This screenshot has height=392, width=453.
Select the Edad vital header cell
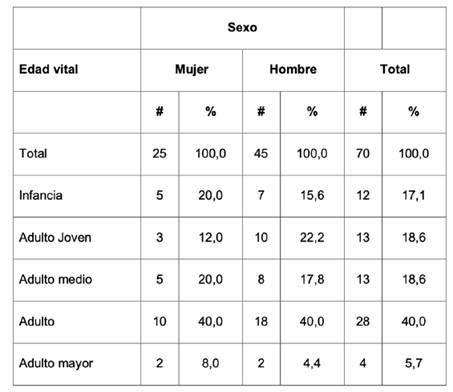click(x=77, y=70)
